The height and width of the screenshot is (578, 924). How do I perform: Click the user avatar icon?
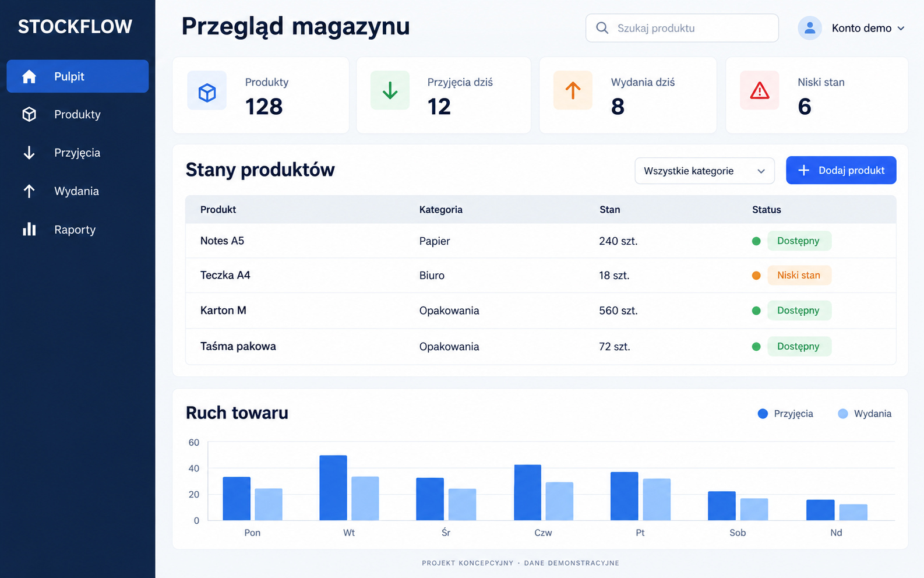[809, 28]
